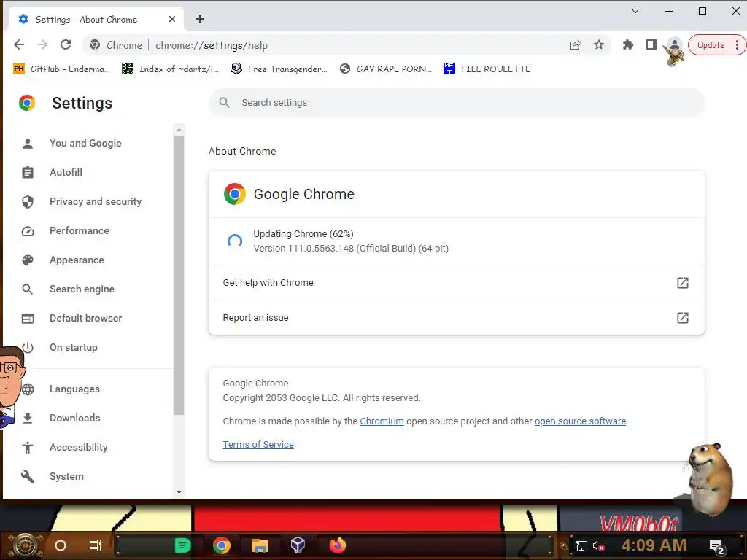Click the scroll-up arrow of the sidebar
The width and height of the screenshot is (747, 560).
(179, 130)
